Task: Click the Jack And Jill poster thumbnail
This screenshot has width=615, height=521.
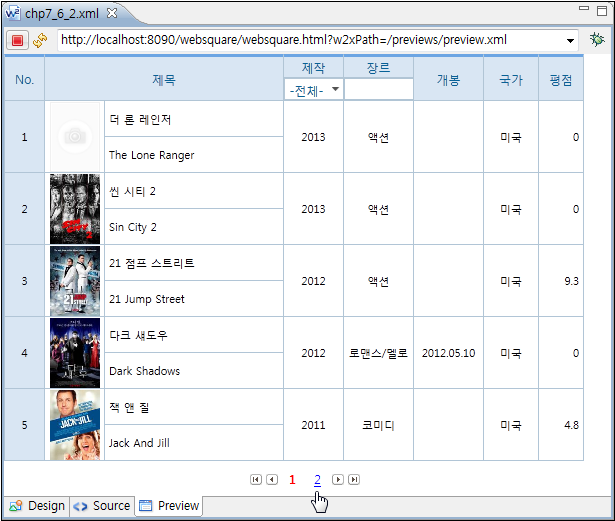Action: pyautogui.click(x=75, y=425)
